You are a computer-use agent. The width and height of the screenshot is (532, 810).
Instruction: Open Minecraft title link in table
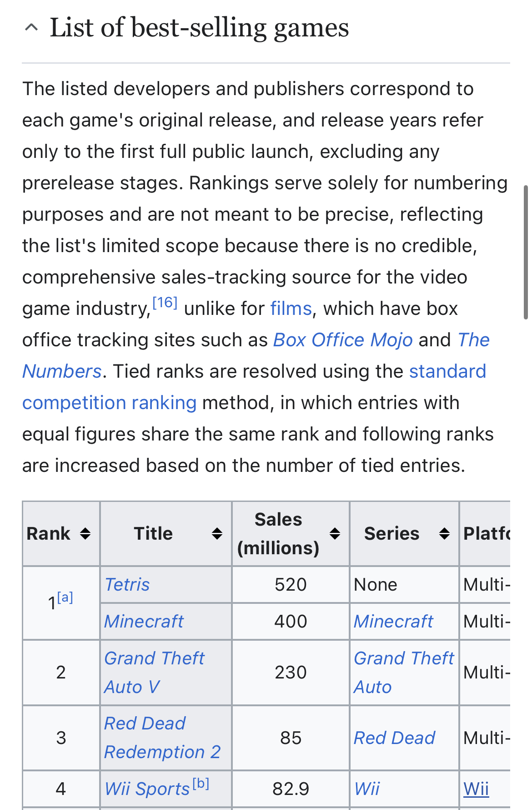(x=144, y=621)
